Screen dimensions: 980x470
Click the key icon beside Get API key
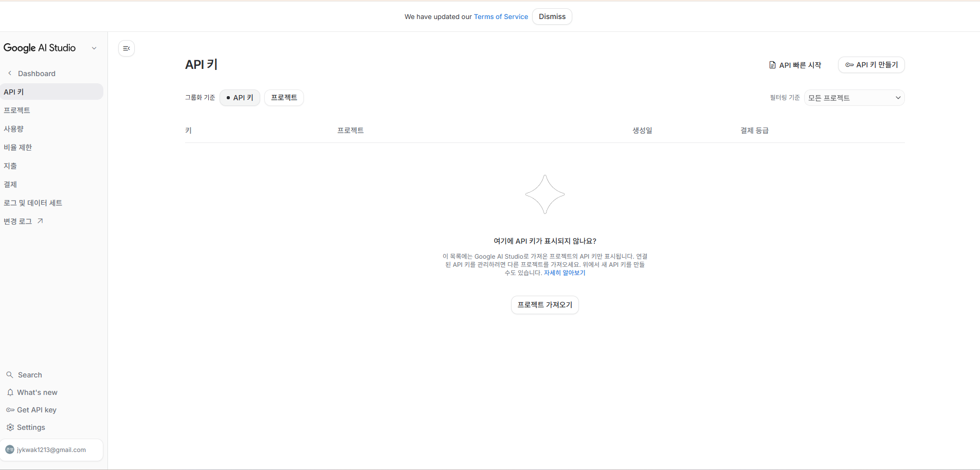10,410
